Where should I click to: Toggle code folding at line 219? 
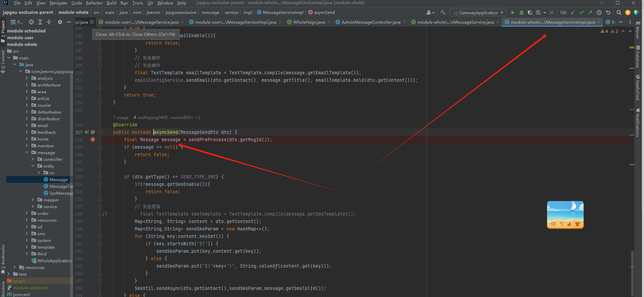click(100, 147)
